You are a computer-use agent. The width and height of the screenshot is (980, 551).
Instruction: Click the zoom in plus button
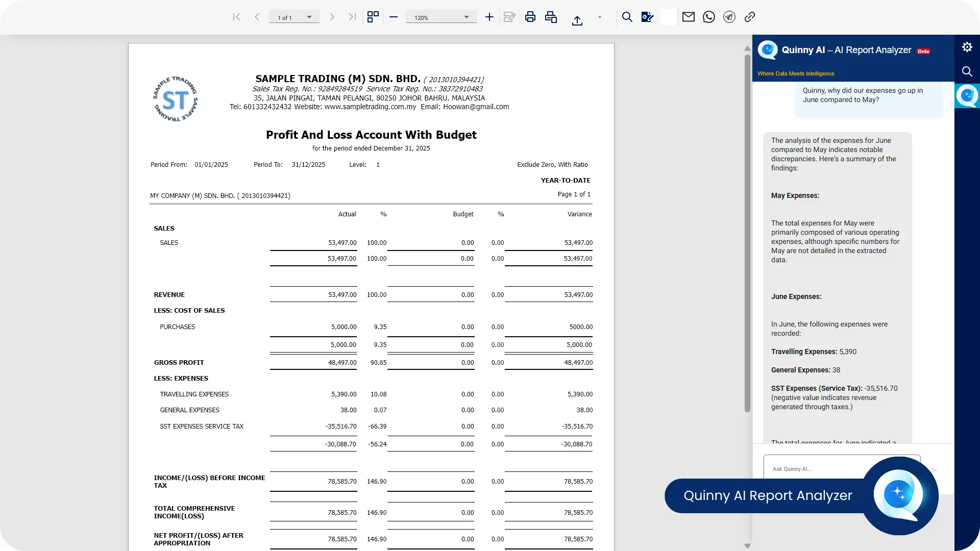[x=489, y=17]
